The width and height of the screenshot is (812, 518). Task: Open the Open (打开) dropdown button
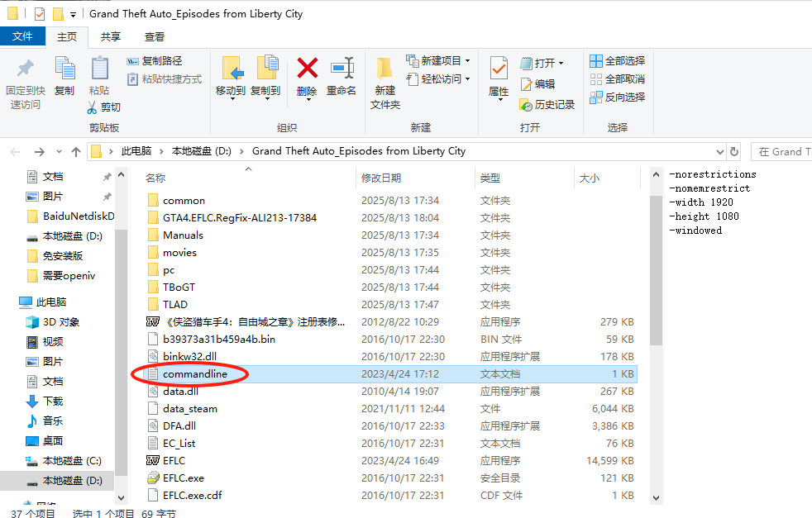[541, 63]
